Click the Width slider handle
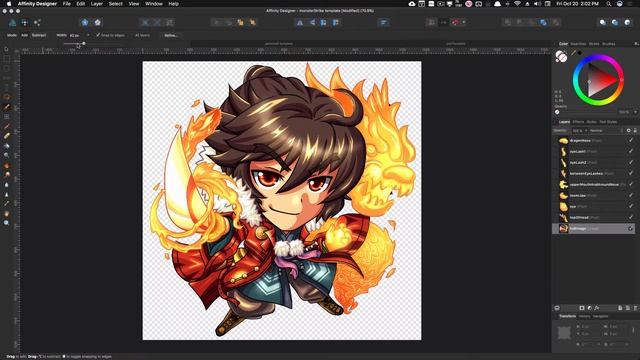640x360 pixels. [84, 43]
